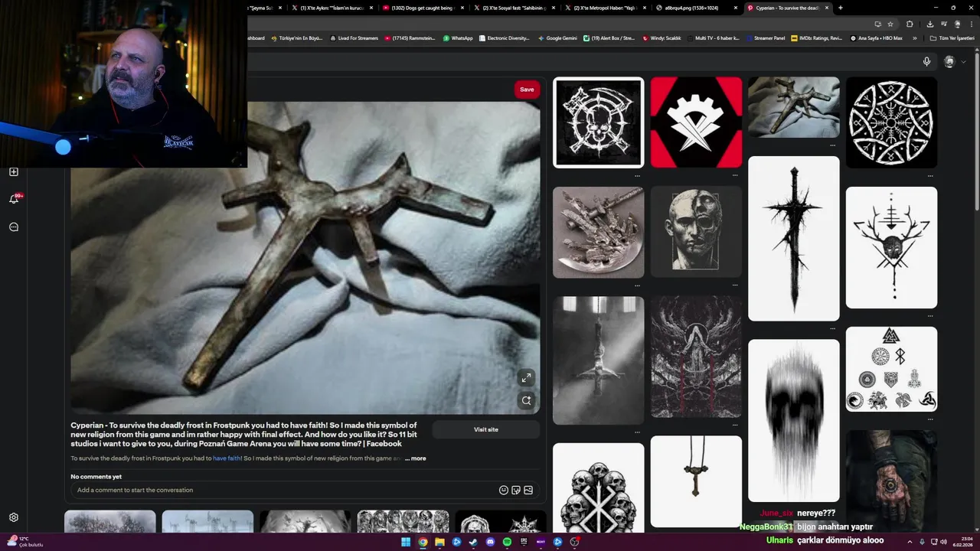The image size is (980, 551).
Task: Bookmark this page with star icon
Action: [x=890, y=24]
